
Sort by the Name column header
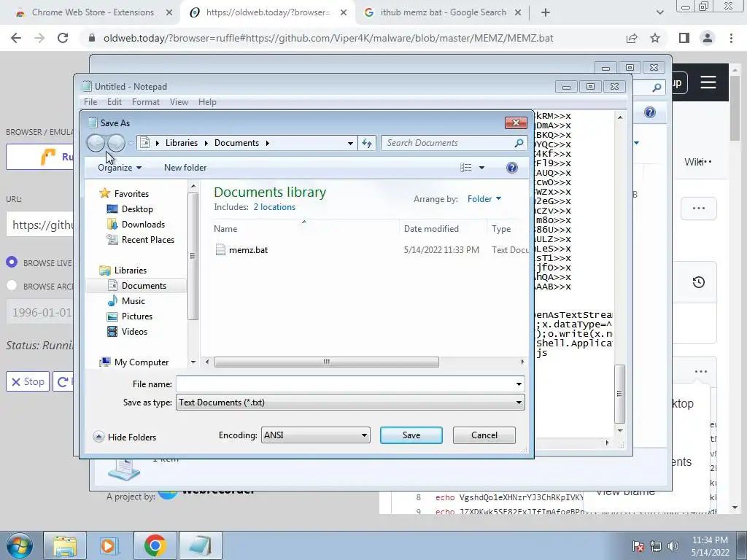click(225, 229)
